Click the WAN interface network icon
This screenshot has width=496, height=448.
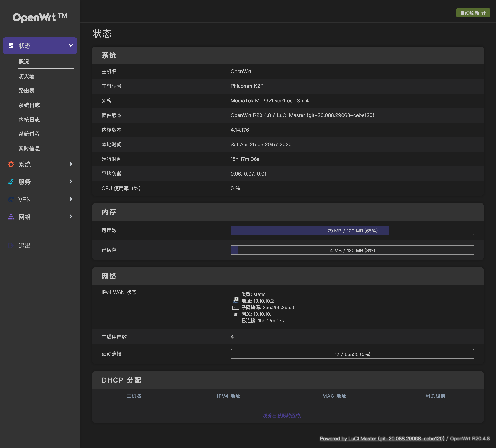coord(235,300)
